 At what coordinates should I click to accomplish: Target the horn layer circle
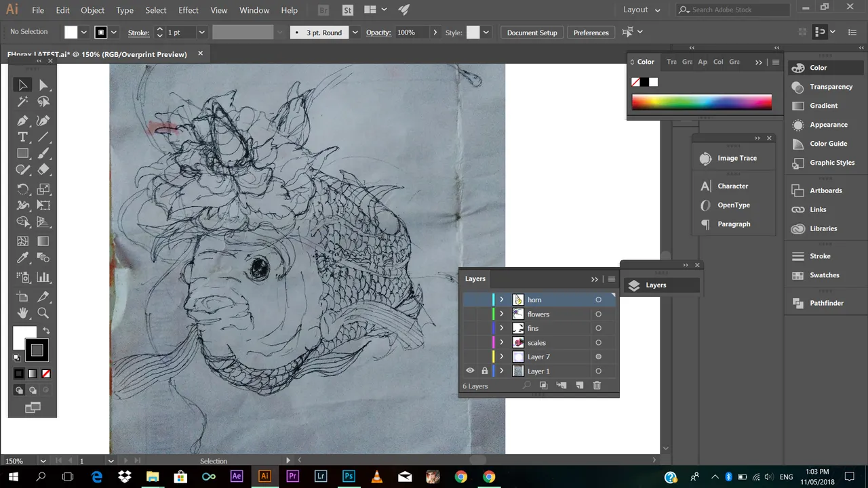point(598,300)
